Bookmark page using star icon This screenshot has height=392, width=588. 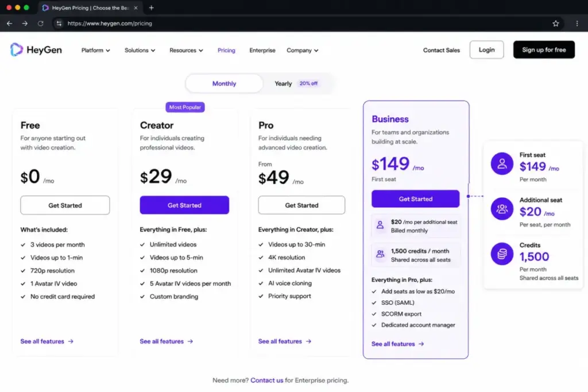556,23
